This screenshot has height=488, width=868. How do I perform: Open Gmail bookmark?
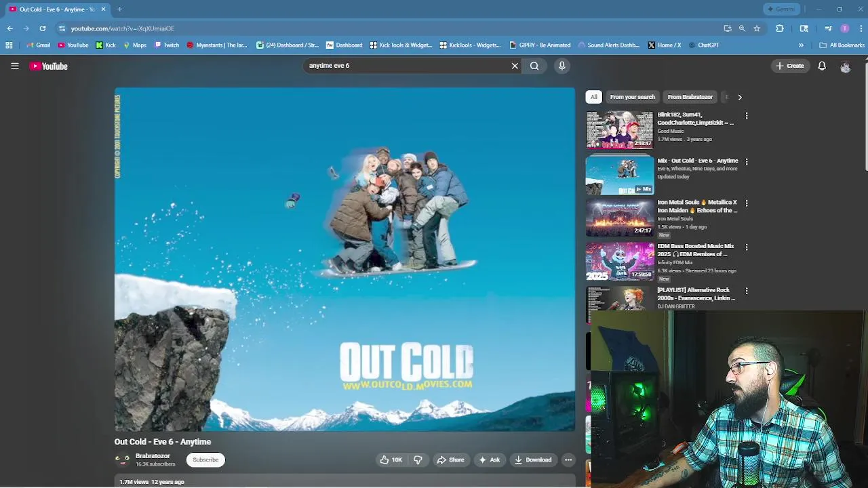tap(38, 45)
